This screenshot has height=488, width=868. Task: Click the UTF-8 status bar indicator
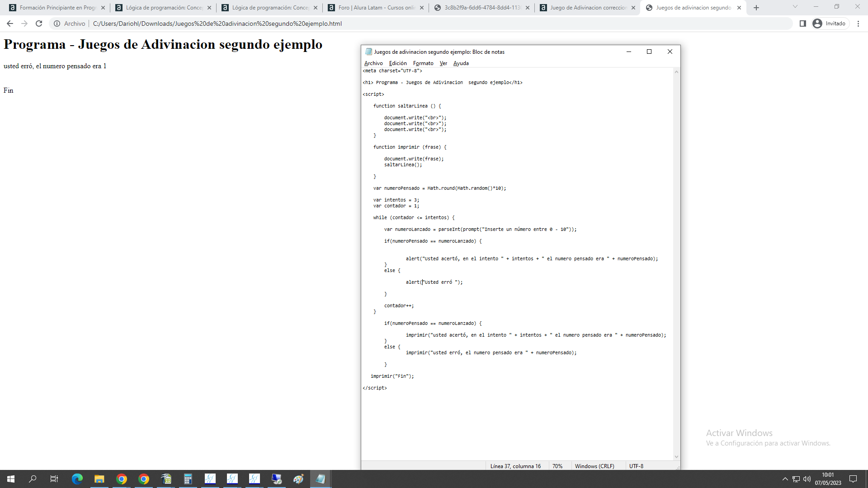636,465
